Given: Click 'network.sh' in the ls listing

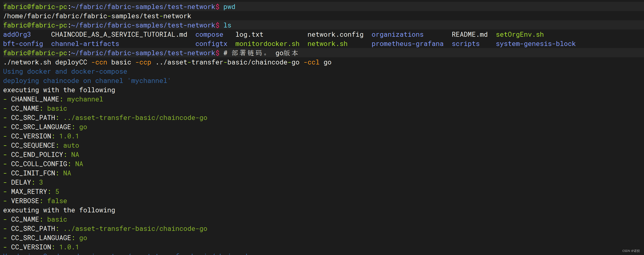Looking at the screenshot, I should click(328, 44).
